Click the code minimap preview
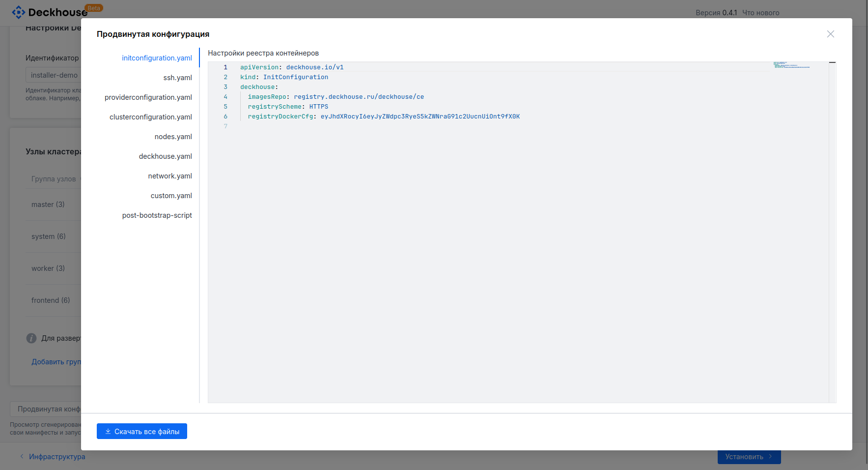868x470 pixels. point(791,65)
